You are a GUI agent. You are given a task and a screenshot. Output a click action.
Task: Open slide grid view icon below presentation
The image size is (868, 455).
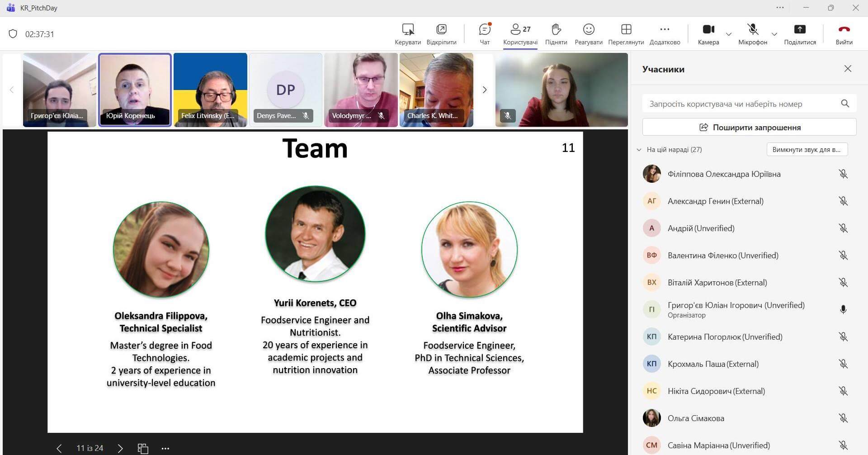[x=143, y=448]
